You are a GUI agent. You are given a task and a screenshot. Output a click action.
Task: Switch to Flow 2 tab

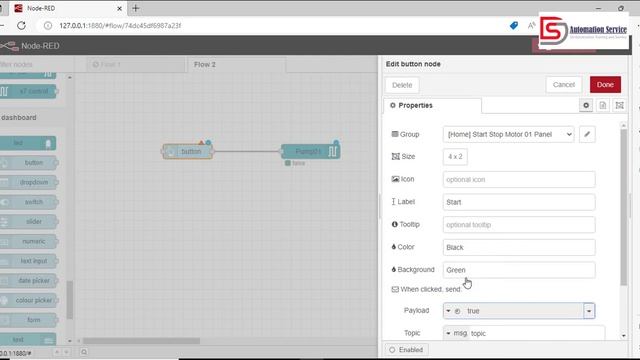(236, 64)
